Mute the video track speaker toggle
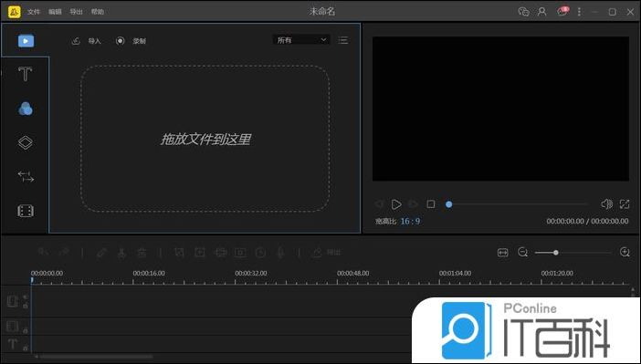The image size is (641, 364). coord(26,297)
